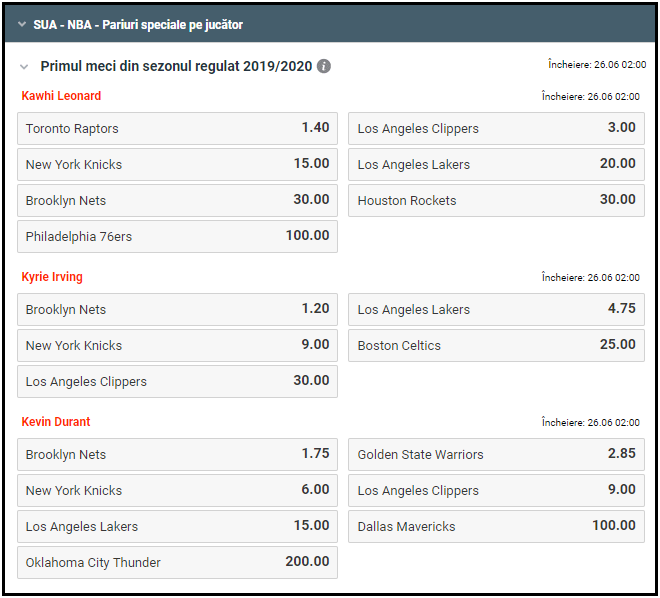Select New York Knicks at 6.00
Image resolution: width=660 pixels, height=598 pixels.
coord(177,490)
